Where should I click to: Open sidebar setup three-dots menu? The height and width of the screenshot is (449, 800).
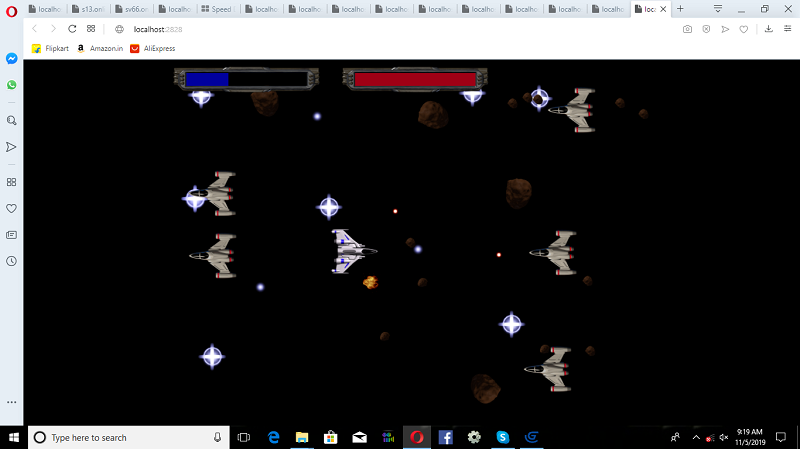point(11,402)
